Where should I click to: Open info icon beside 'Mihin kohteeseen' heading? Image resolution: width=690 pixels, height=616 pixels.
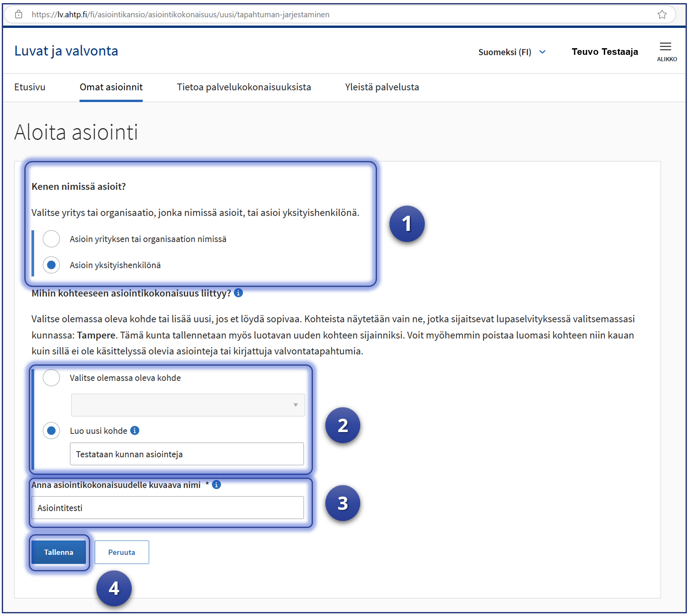coord(238,293)
